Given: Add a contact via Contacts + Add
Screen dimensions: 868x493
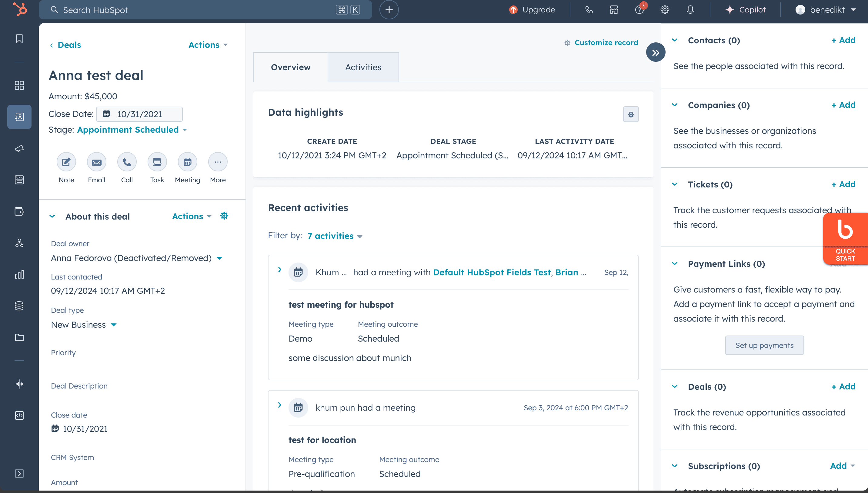Looking at the screenshot, I should click(843, 40).
